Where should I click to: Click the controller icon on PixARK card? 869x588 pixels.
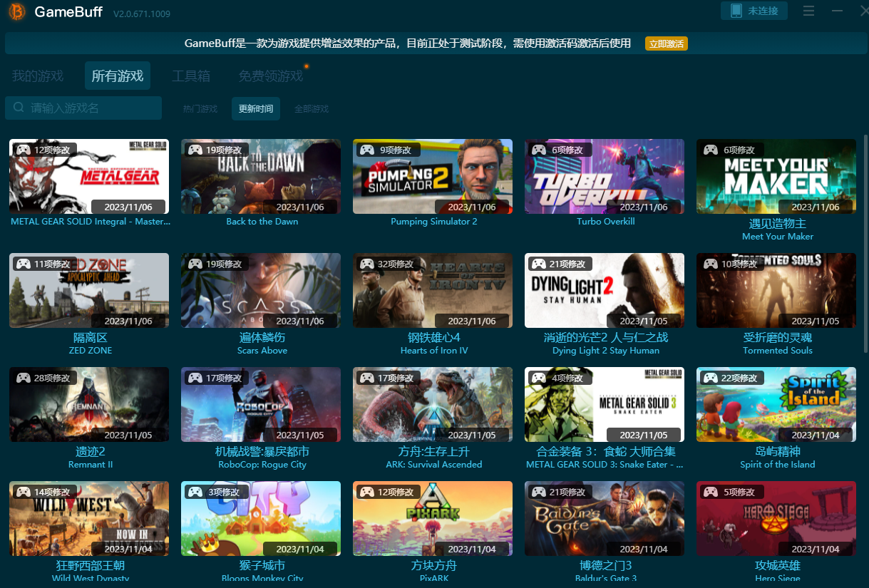pos(366,492)
